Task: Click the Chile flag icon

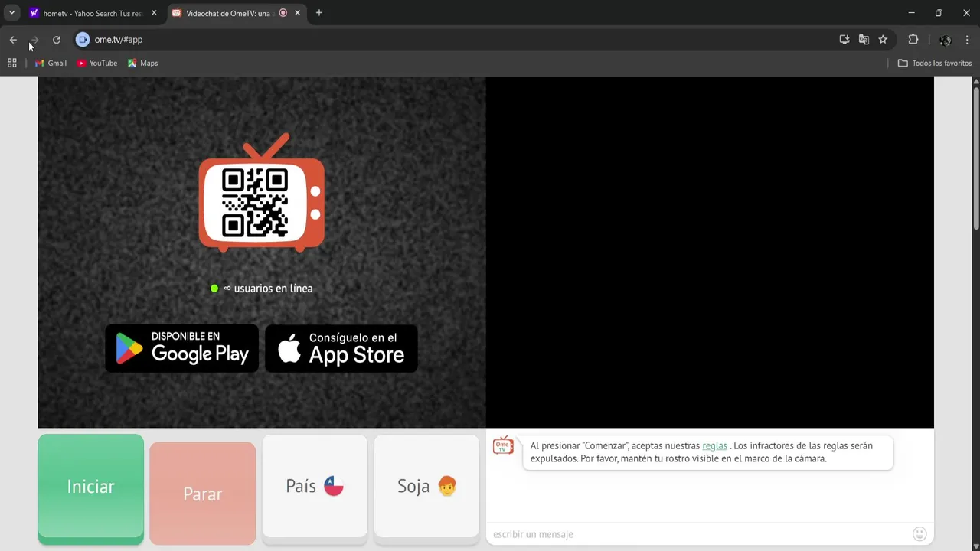Action: (x=334, y=486)
